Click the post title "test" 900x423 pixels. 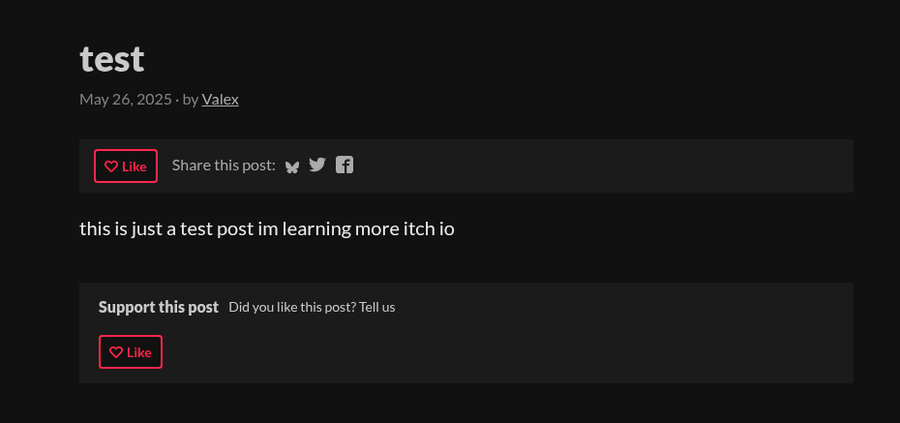click(112, 59)
